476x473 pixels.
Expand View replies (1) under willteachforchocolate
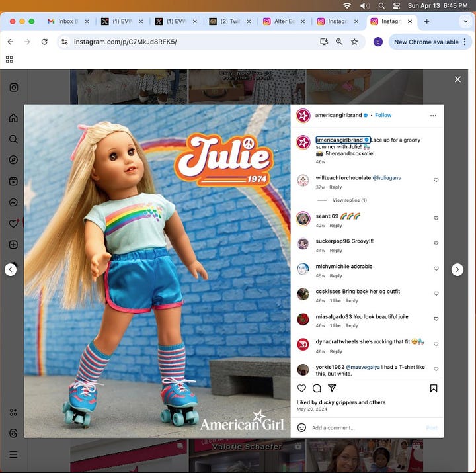pyautogui.click(x=350, y=200)
